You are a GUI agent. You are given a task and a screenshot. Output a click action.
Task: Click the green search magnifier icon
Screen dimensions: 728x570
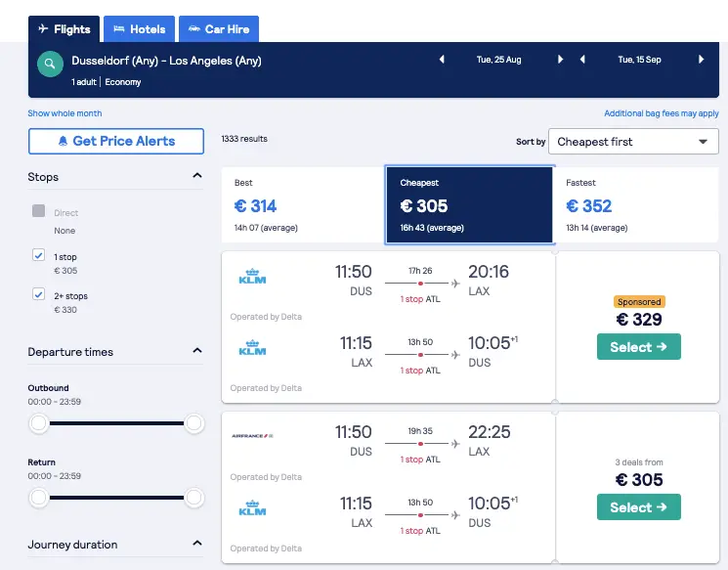point(50,65)
